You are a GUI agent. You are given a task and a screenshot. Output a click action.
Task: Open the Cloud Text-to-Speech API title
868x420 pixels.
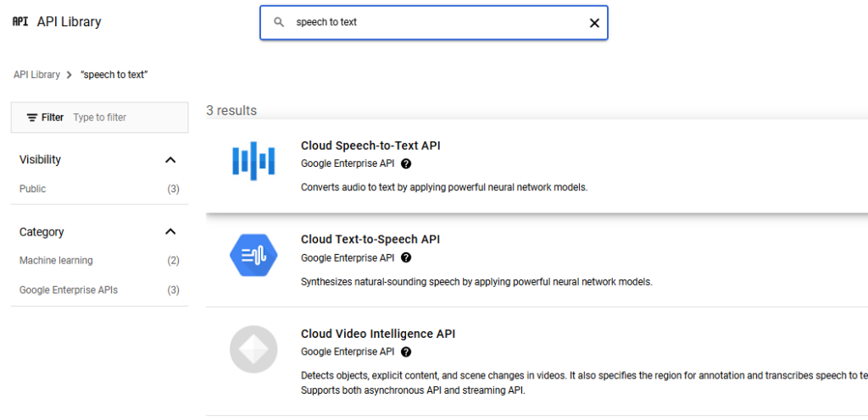(x=370, y=240)
